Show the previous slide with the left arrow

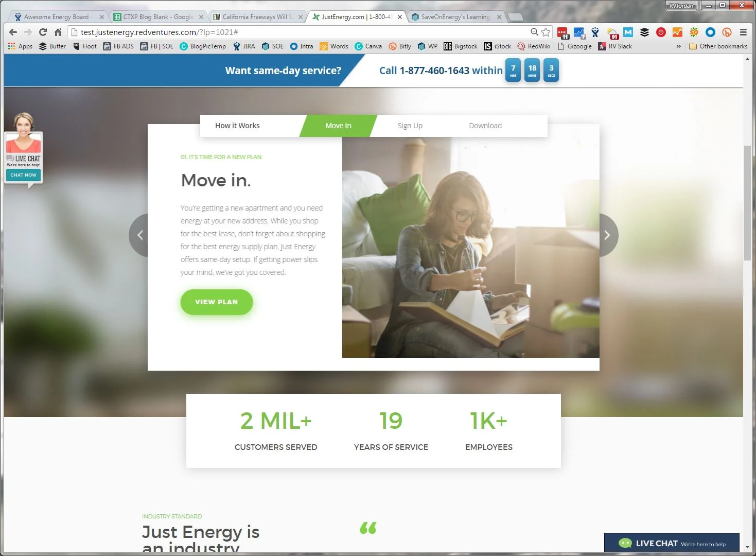point(139,235)
